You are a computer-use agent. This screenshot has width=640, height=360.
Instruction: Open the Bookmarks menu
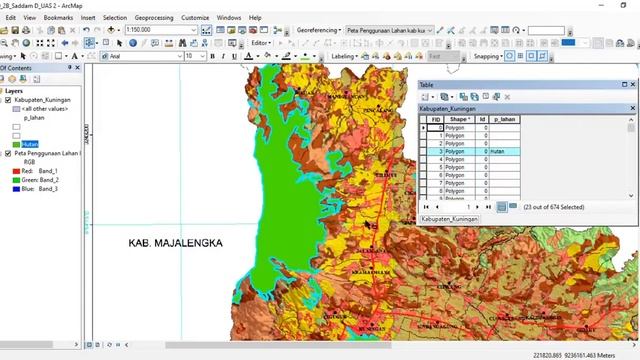point(58,18)
